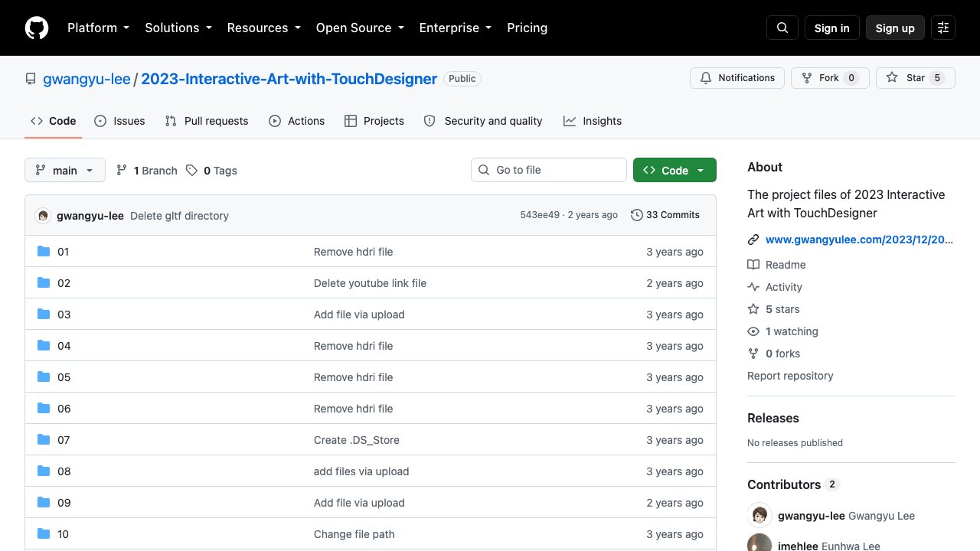980x551 pixels.
Task: Click the fork icon next to 0 forks
Action: click(753, 354)
